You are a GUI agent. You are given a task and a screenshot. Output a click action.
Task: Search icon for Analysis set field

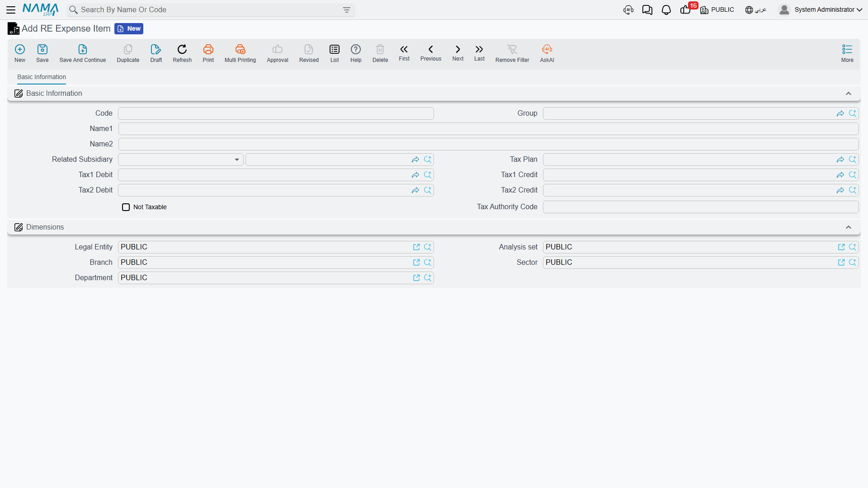853,247
